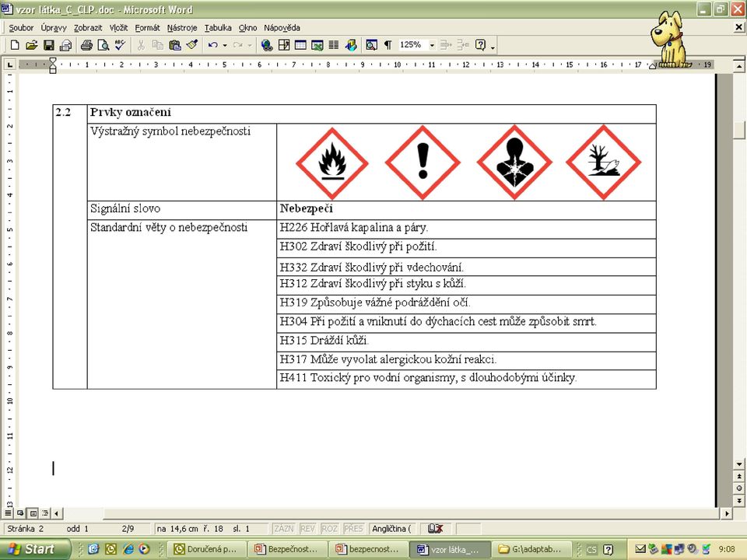
Task: Toggle show/hide paragraph marks
Action: [388, 45]
